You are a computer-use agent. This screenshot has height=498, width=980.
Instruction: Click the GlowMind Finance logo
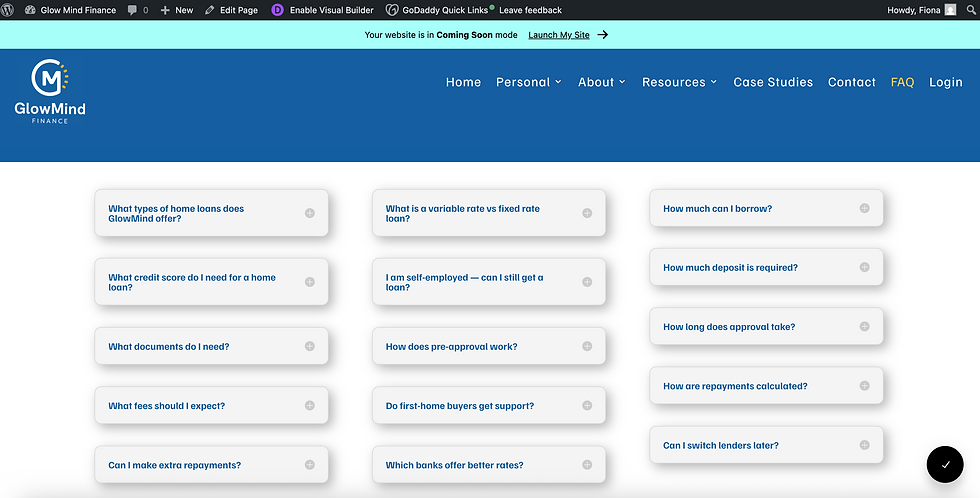click(50, 91)
